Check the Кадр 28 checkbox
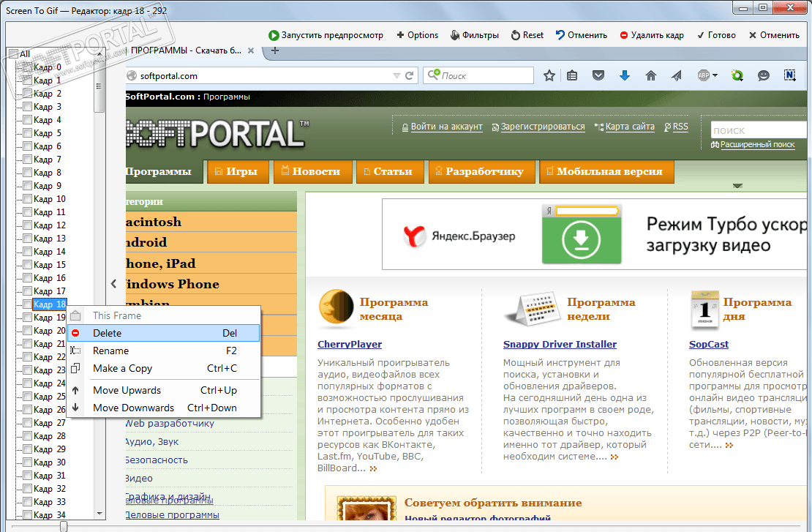The width and height of the screenshot is (812, 532). [28, 436]
